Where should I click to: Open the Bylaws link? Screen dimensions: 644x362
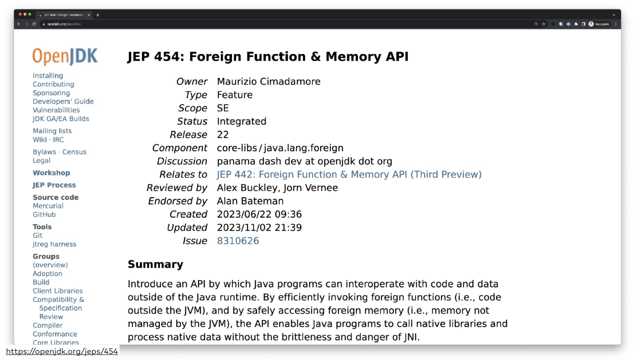(x=44, y=152)
